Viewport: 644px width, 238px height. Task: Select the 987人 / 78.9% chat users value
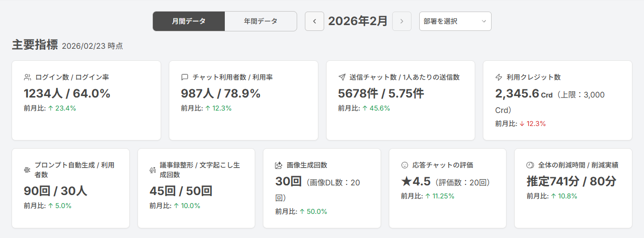coord(220,94)
